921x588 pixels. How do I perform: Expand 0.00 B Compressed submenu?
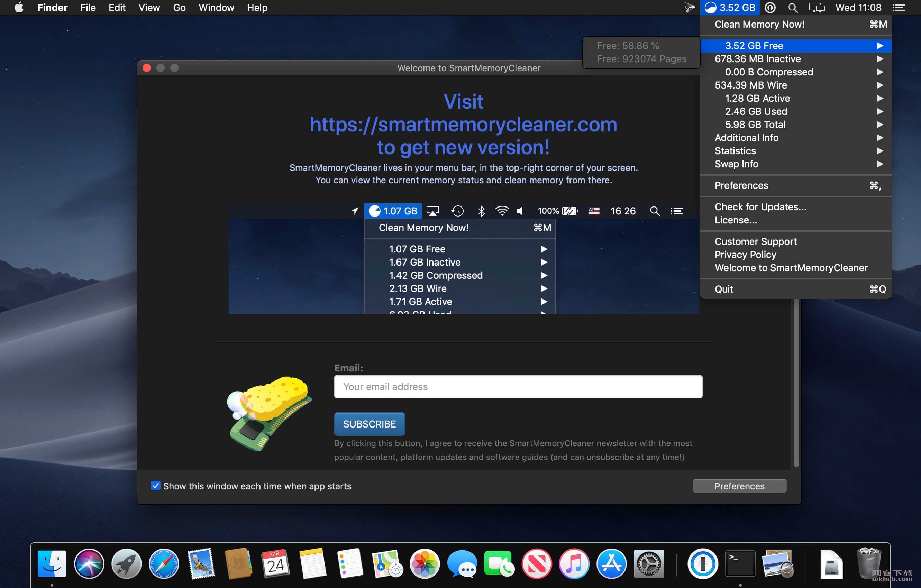[x=796, y=72]
